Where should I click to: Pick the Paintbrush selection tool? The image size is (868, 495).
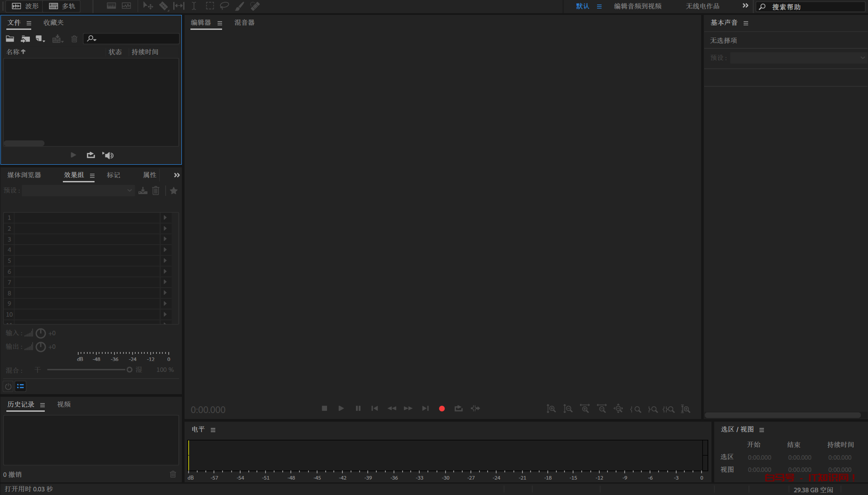[240, 6]
